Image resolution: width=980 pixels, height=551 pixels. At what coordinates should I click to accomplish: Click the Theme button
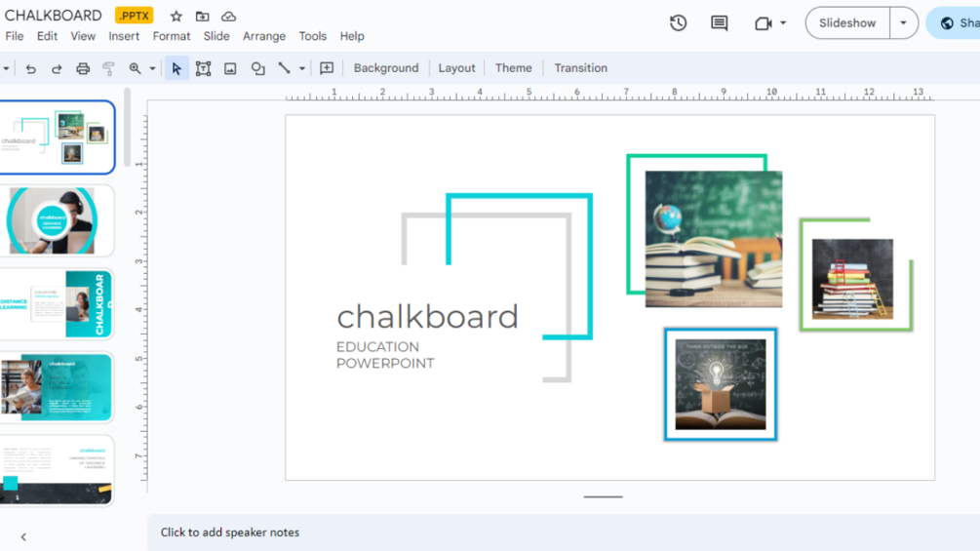[513, 68]
